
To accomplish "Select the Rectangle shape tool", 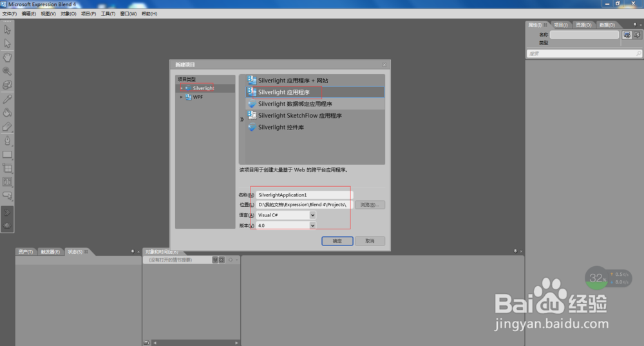I will pos(7,155).
